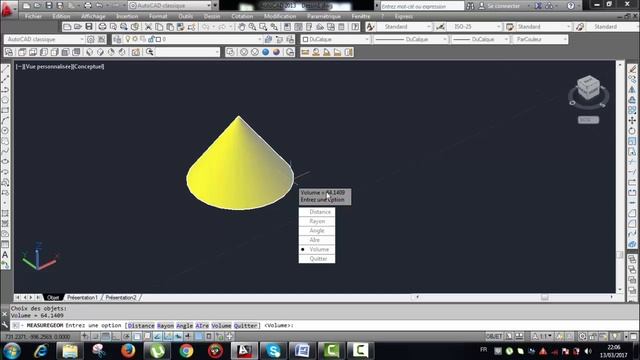Image resolution: width=640 pixels, height=360 pixels.
Task: Click the Help question mark icon
Action: 571,6
